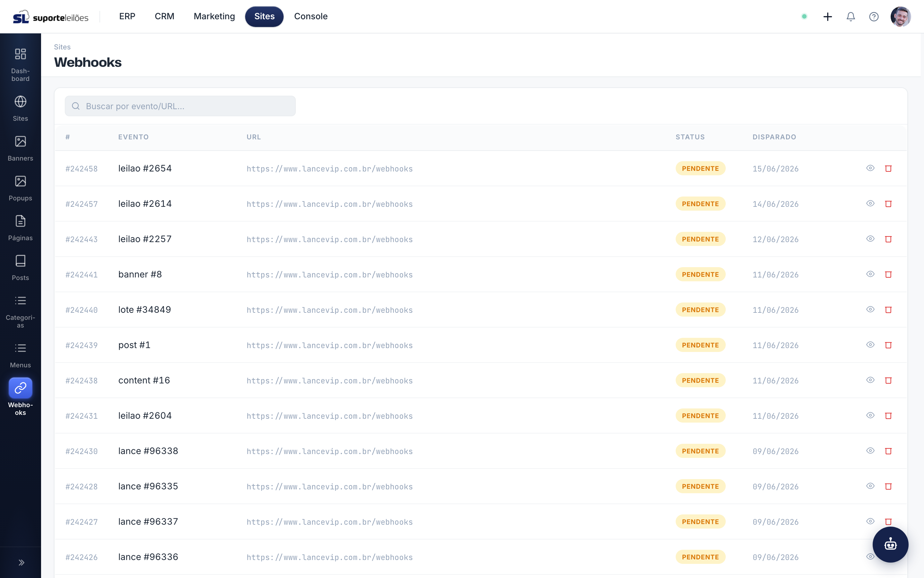Click the plus add icon in header
924x578 pixels.
tap(827, 16)
